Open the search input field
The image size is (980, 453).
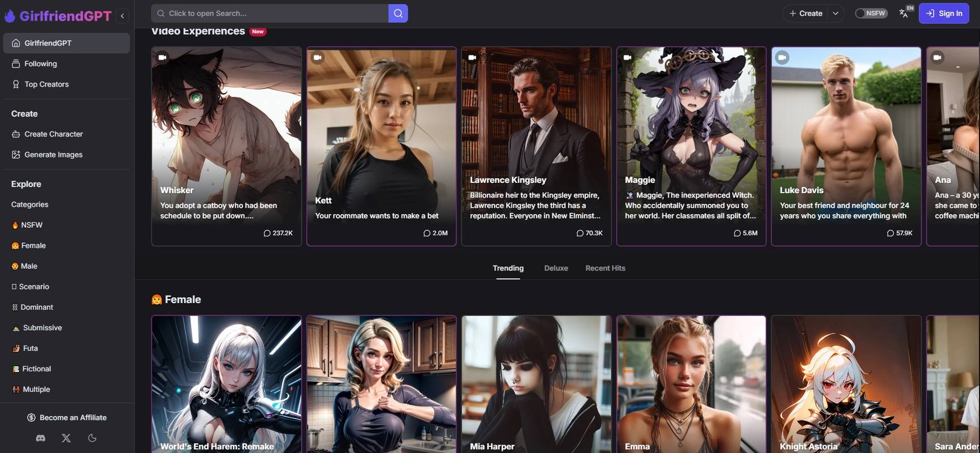(270, 13)
